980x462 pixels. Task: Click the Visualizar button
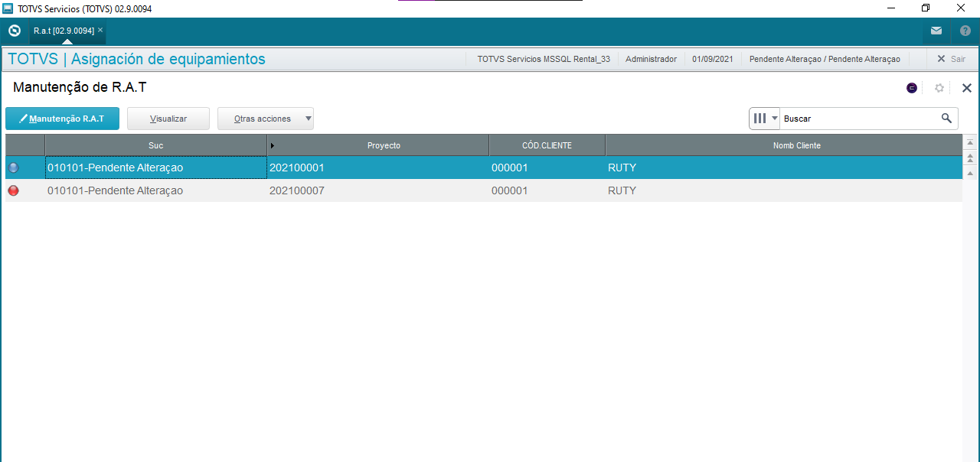pos(168,119)
